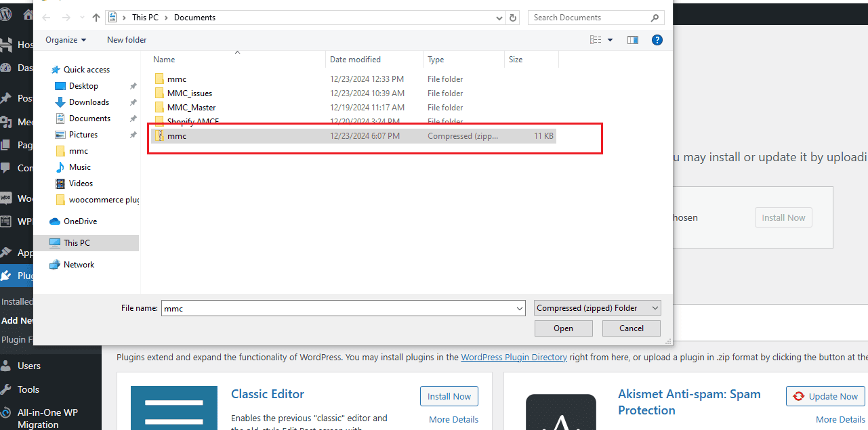The height and width of the screenshot is (430, 868).
Task: Click the Network icon in navigation pane
Action: coord(55,265)
